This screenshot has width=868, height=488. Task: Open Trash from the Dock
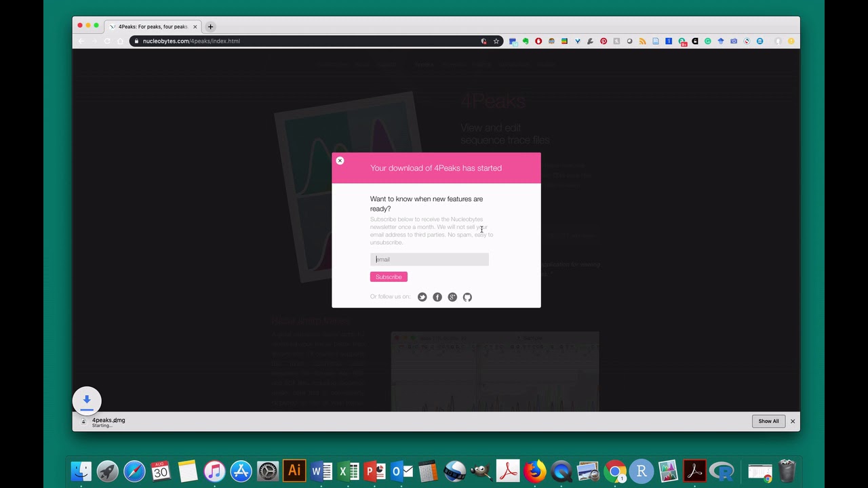point(787,471)
